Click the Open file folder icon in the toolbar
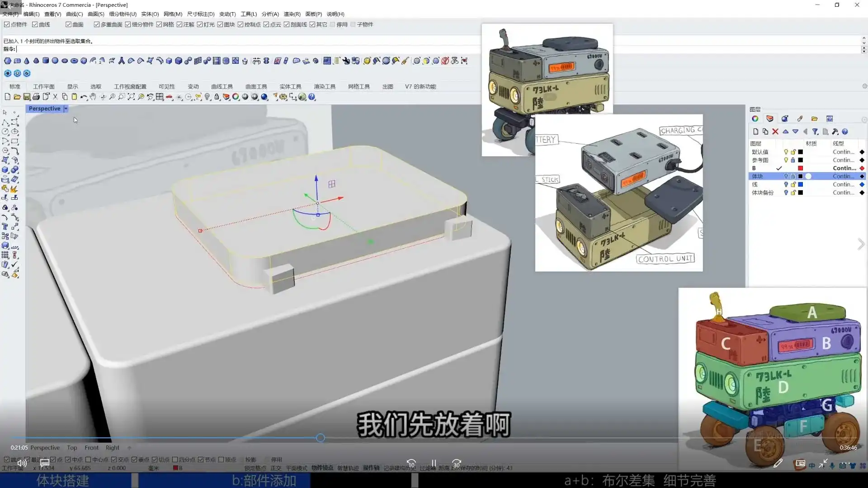Viewport: 868px width, 488px height. pyautogui.click(x=17, y=97)
